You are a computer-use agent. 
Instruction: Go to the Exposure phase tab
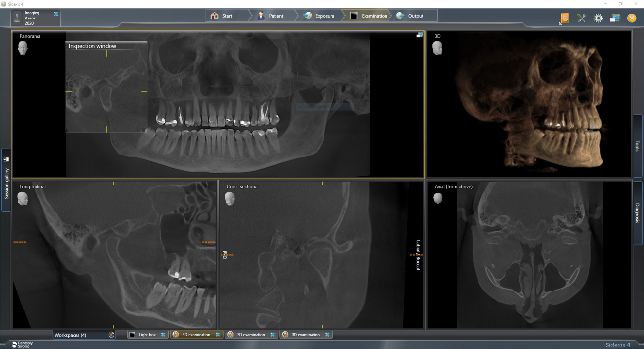click(319, 16)
